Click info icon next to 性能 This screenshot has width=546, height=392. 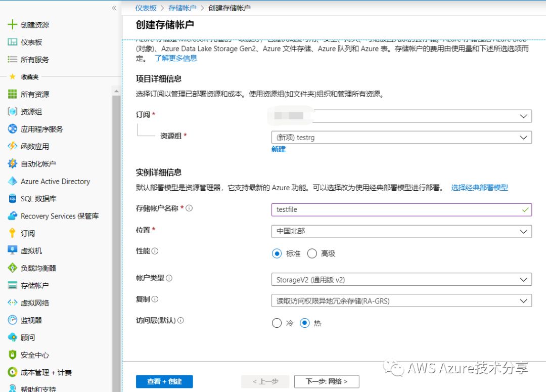pyautogui.click(x=155, y=251)
